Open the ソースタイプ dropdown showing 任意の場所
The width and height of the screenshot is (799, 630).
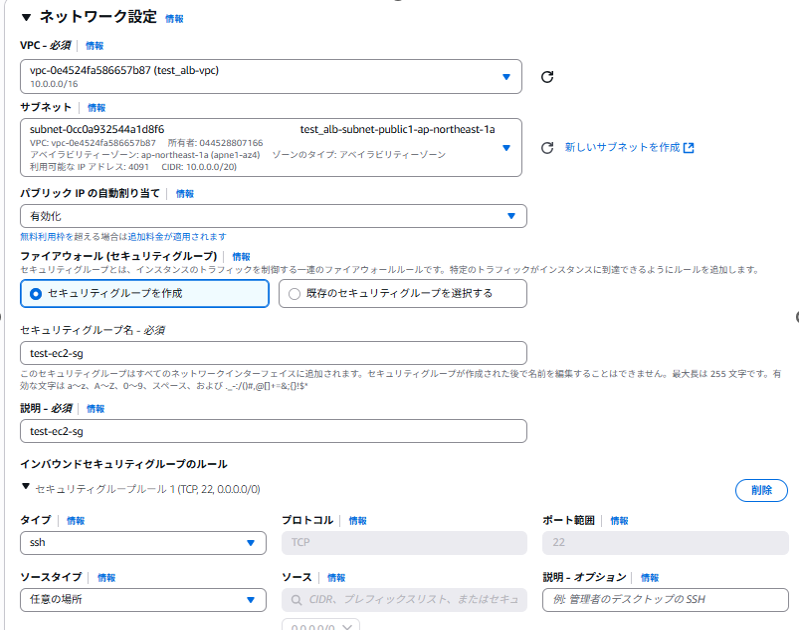(x=143, y=600)
